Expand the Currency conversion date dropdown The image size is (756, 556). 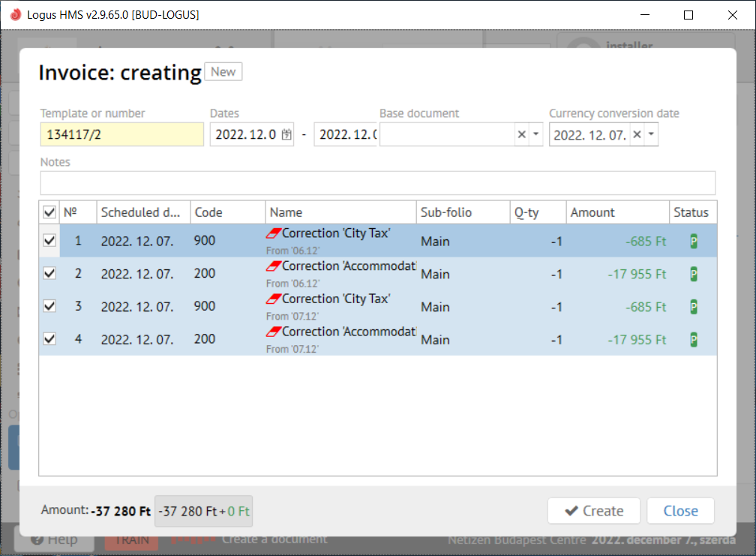click(x=651, y=135)
